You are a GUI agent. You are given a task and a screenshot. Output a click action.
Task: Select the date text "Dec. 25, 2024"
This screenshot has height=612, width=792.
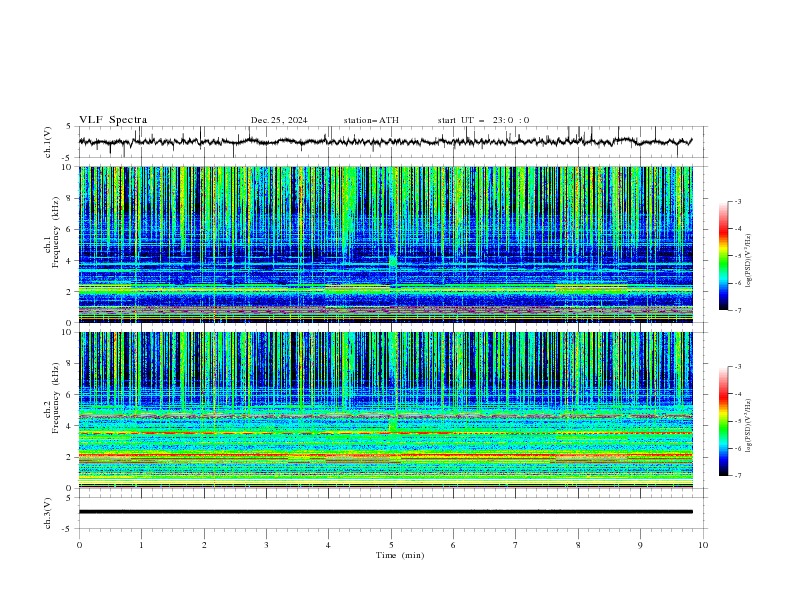coord(279,120)
